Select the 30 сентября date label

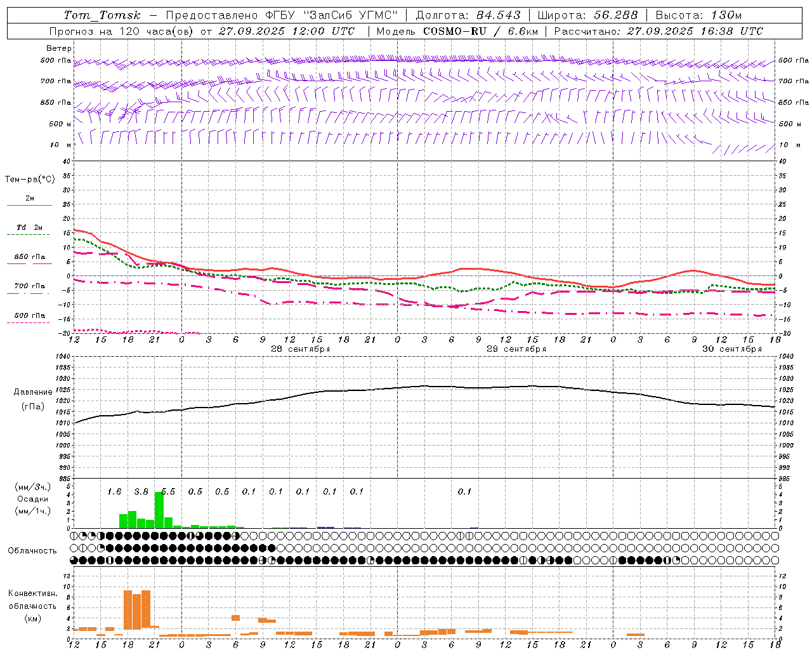pyautogui.click(x=731, y=349)
